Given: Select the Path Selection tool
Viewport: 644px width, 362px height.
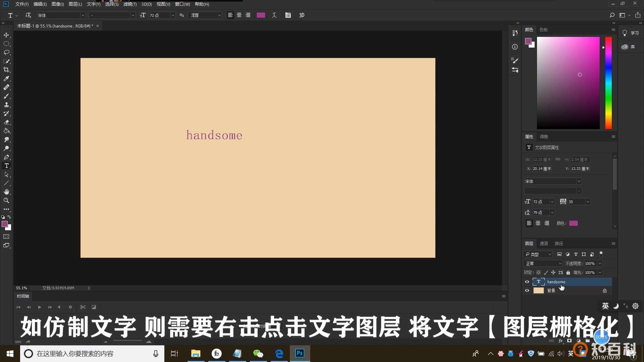Looking at the screenshot, I should click(6, 174).
